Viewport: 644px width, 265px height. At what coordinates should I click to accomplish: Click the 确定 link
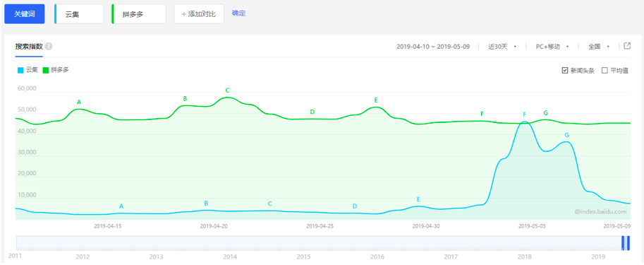click(238, 13)
